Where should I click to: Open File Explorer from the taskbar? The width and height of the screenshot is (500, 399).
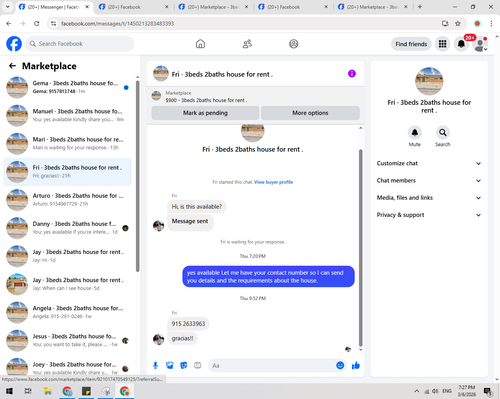(x=48, y=391)
